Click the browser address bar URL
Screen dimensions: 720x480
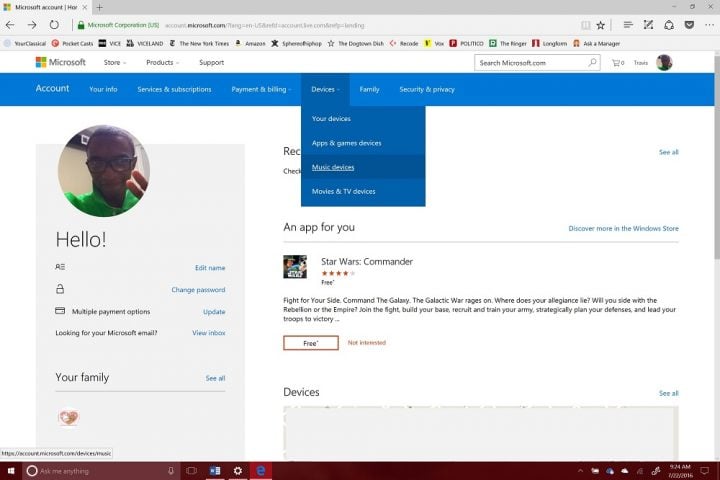[264, 25]
